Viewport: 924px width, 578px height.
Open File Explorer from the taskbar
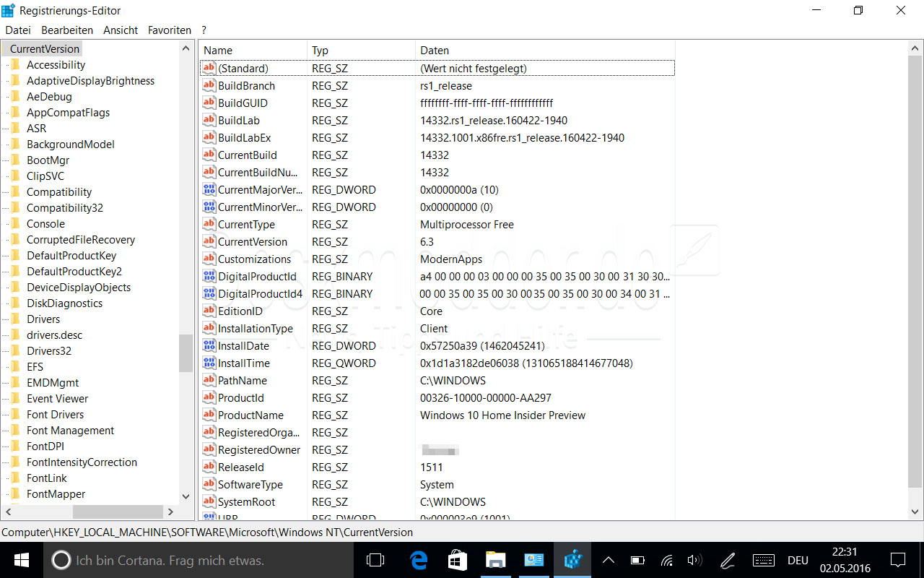pyautogui.click(x=495, y=560)
